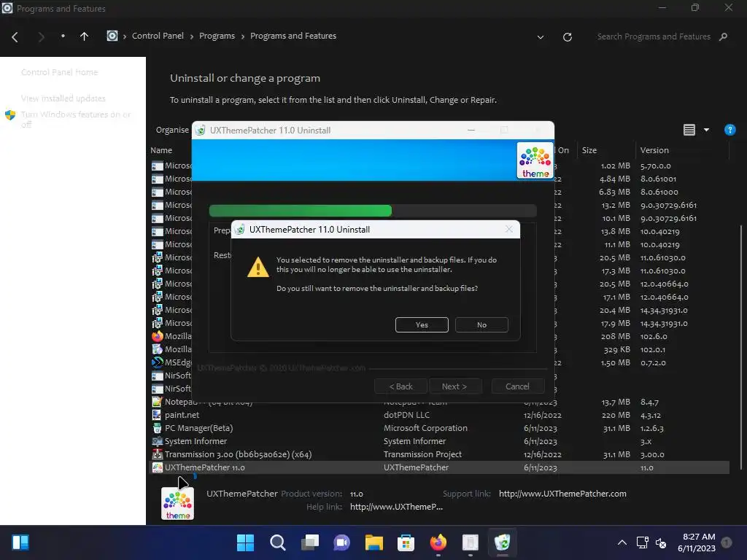747x560 pixels.
Task: Minimize the UXThemePatcher uninstall window
Action: [471, 130]
